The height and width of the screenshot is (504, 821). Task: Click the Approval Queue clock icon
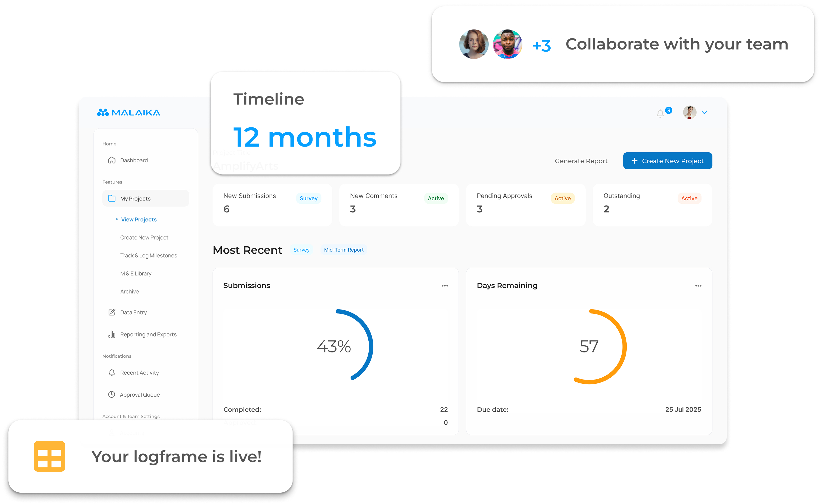[x=112, y=395]
